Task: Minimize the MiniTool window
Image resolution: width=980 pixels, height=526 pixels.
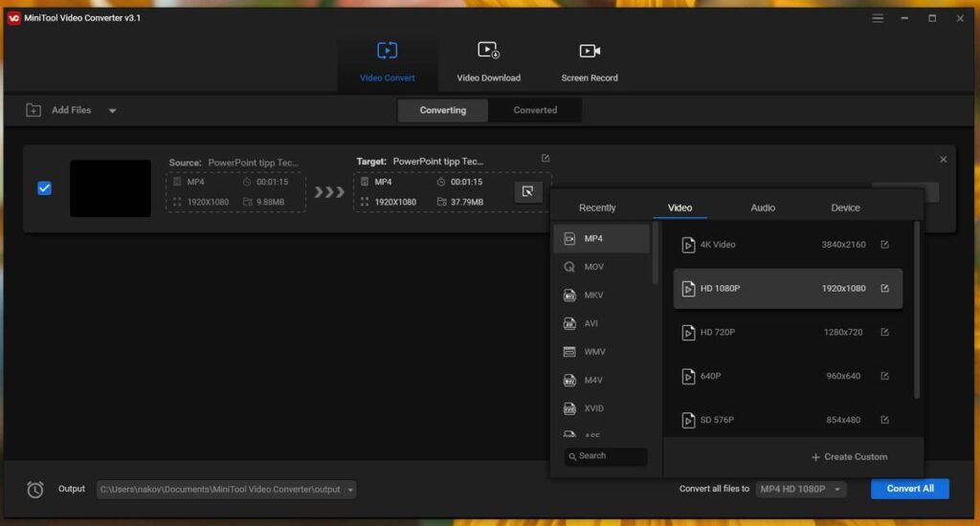Action: (x=904, y=18)
